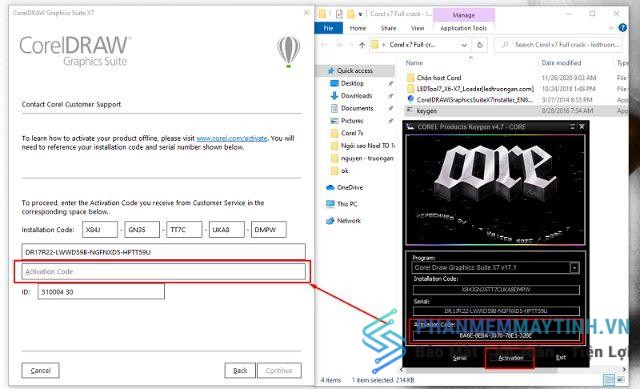This screenshot has height=389, width=640.
Task: Click the keygen Installation Code field
Action: 496,289
